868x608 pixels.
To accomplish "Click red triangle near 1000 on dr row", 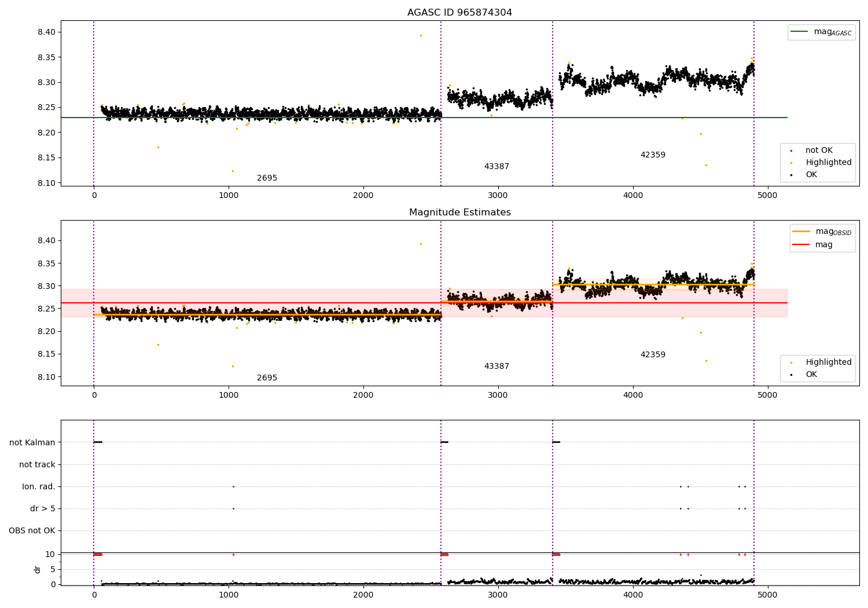I will 233,555.
